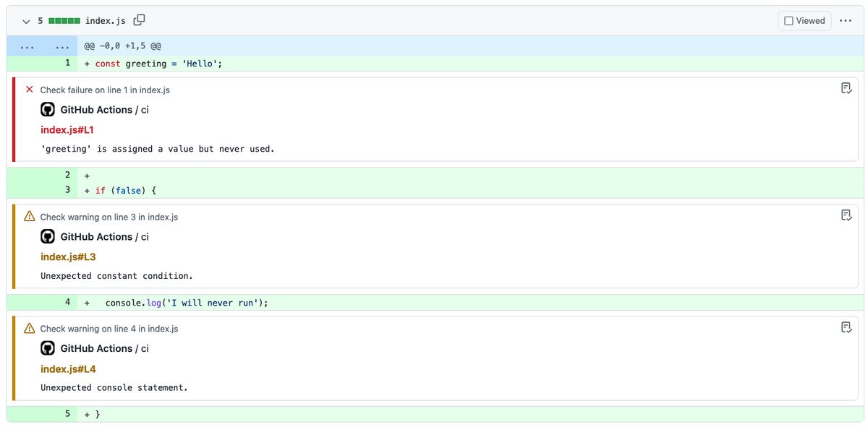Click "Check failure on line 1 in index.js"
Viewport: 868px width, 427px height.
pyautogui.click(x=105, y=90)
